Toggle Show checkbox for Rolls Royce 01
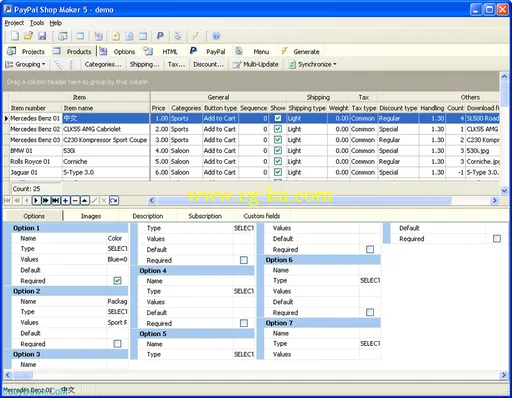The height and width of the screenshot is (398, 512). (278, 161)
